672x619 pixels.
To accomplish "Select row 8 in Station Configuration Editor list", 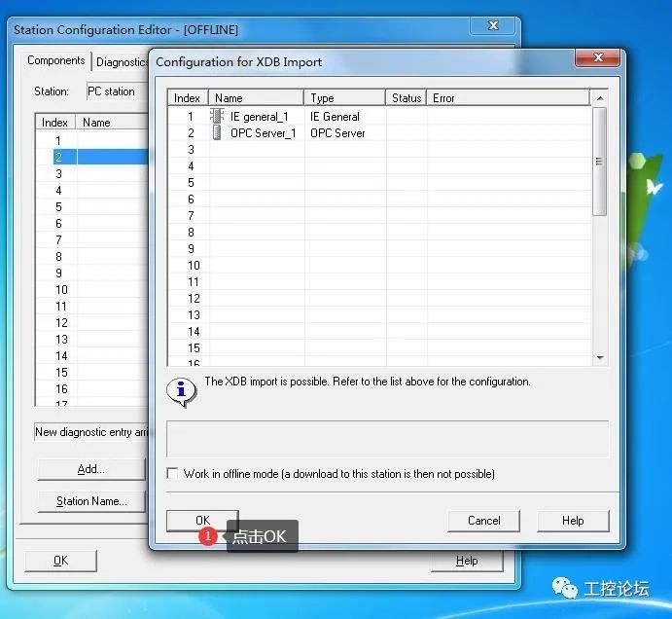I will click(x=92, y=257).
